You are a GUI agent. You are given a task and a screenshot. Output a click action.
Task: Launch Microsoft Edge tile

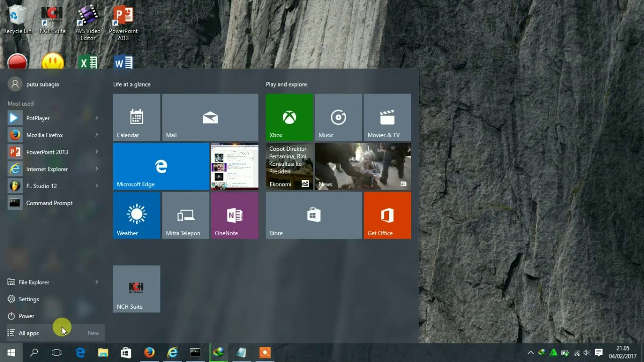click(x=161, y=166)
